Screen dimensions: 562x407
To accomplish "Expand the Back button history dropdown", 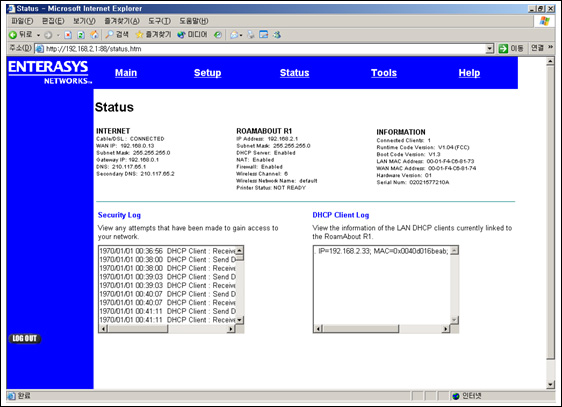I will [x=38, y=35].
